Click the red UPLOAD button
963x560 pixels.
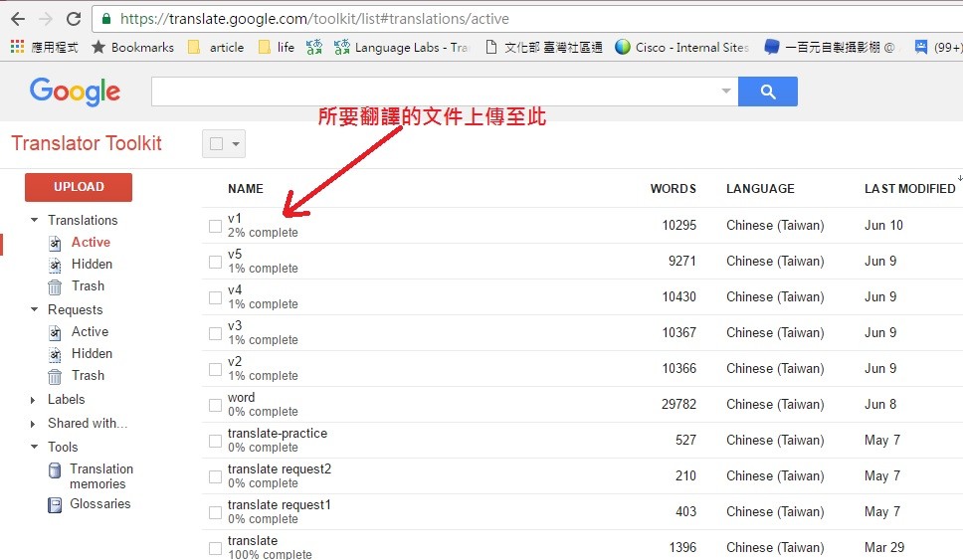pos(79,187)
